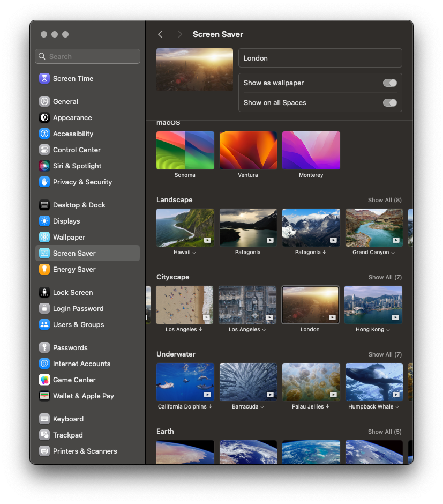This screenshot has height=504, width=443.
Task: Show all Underwater screen savers
Action: (x=385, y=354)
